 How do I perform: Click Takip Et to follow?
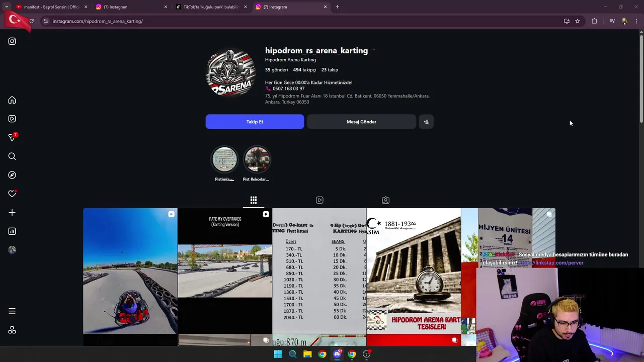255,122
